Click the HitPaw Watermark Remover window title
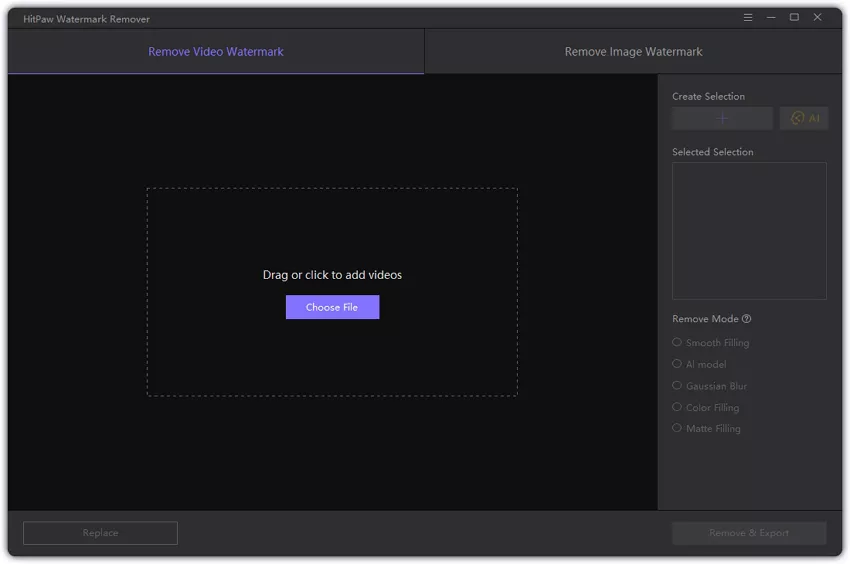 [87, 19]
